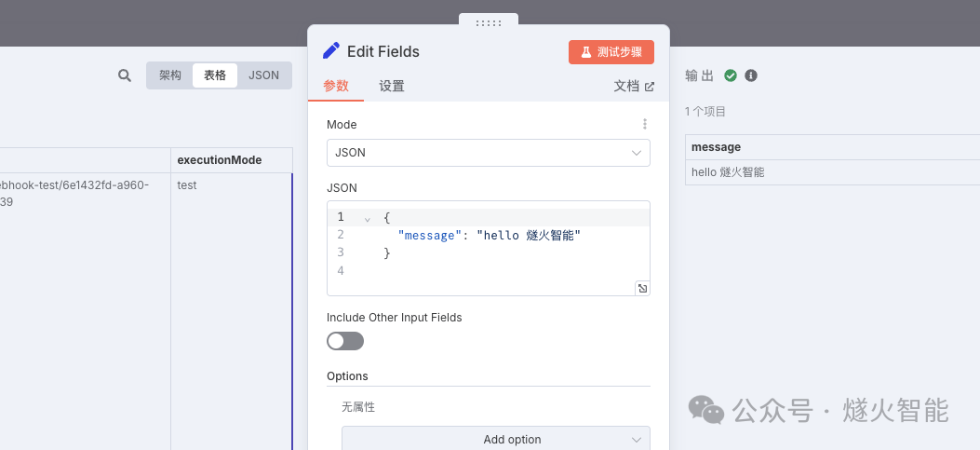Click the search magnifier icon in input panel
Image resolution: width=980 pixels, height=450 pixels.
(125, 75)
